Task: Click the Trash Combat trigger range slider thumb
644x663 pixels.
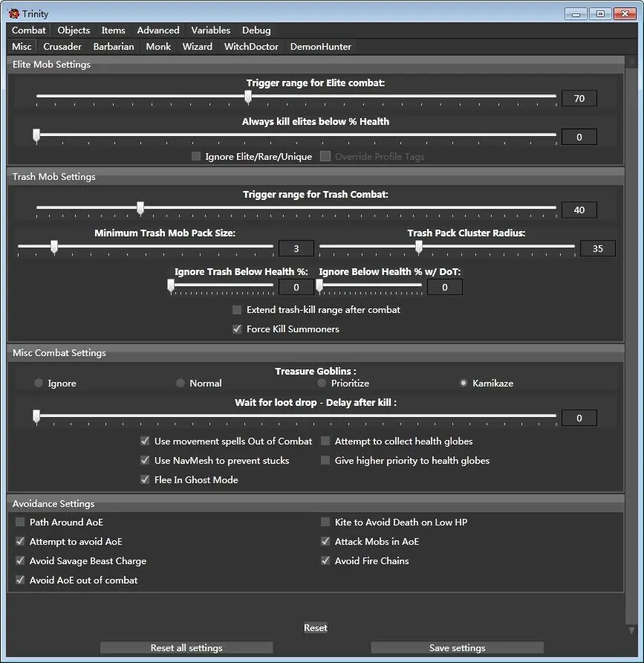Action: click(140, 208)
